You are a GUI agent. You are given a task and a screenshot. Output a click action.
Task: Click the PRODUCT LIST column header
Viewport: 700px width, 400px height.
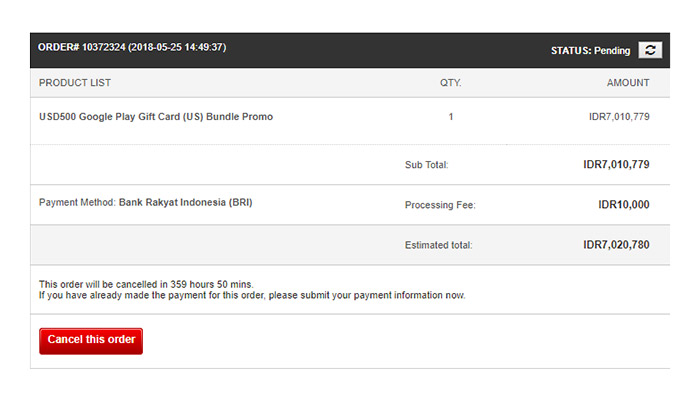pos(75,83)
